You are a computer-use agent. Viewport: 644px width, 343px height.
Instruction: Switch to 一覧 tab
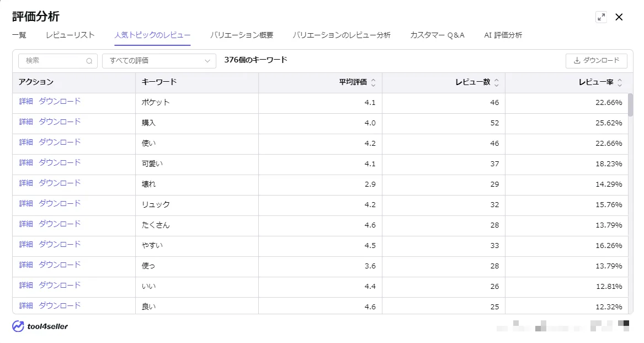click(19, 35)
